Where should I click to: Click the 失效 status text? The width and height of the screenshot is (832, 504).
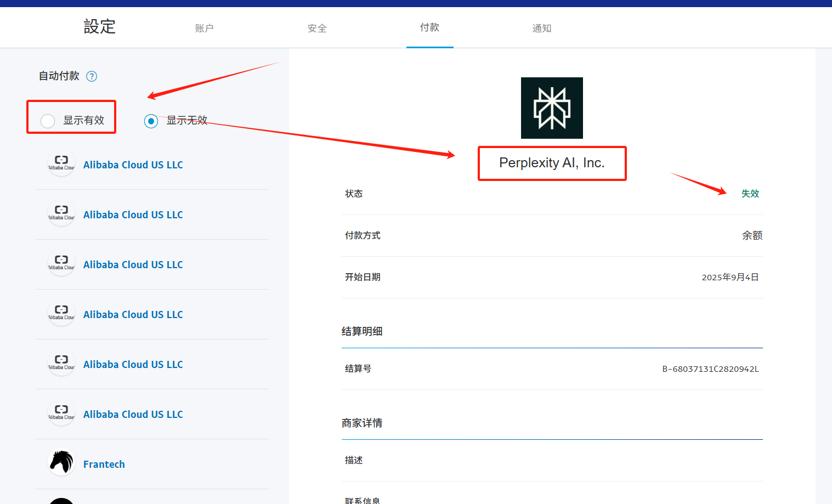click(750, 193)
